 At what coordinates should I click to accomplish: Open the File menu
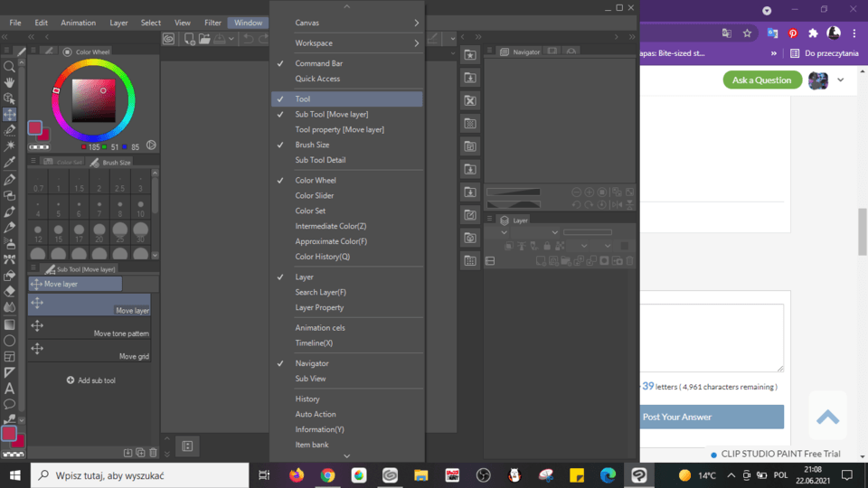tap(15, 23)
